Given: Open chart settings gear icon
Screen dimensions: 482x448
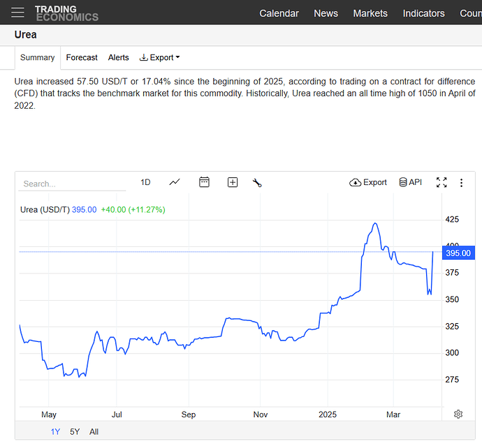Looking at the screenshot, I should point(458,415).
